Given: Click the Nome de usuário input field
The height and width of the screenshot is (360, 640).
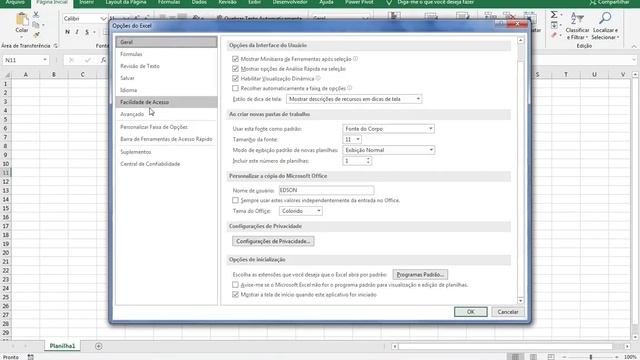Looking at the screenshot, I should 326,190.
